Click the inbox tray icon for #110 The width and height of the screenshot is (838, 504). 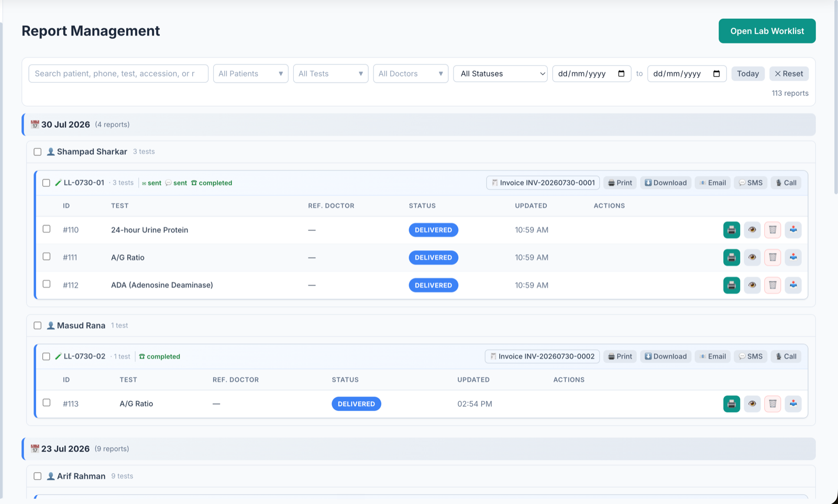click(x=793, y=230)
